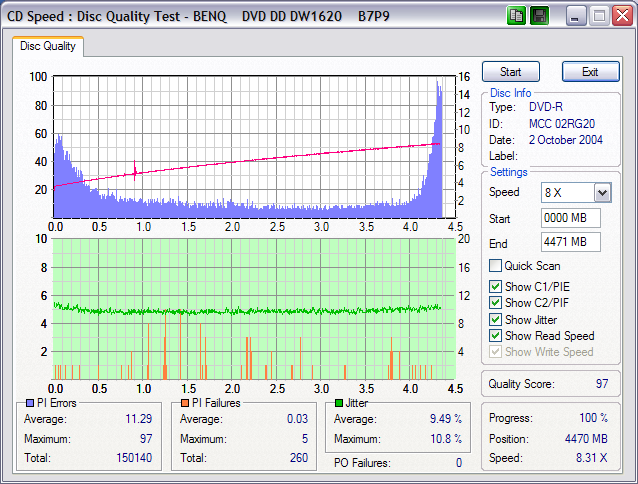Image resolution: width=638 pixels, height=484 pixels.
Task: Click the green Jitter legend swatch
Action: (339, 403)
